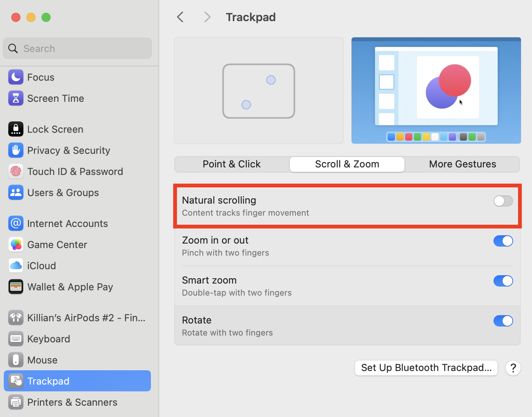This screenshot has height=417, width=532.
Task: Select the Keyboard settings icon
Action: click(x=15, y=339)
